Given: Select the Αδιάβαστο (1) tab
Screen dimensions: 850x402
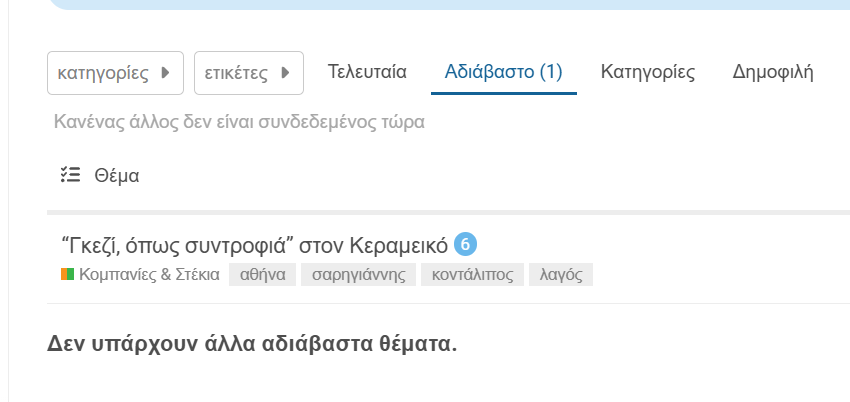Looking at the screenshot, I should pyautogui.click(x=504, y=72).
